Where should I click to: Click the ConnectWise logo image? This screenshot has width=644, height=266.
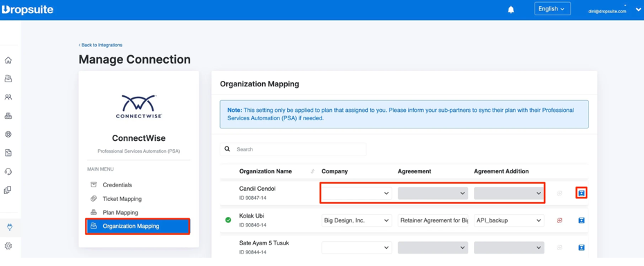pyautogui.click(x=138, y=106)
